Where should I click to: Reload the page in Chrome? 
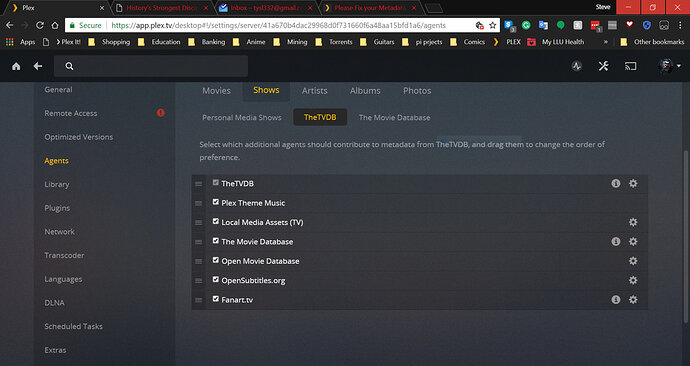[x=40, y=26]
